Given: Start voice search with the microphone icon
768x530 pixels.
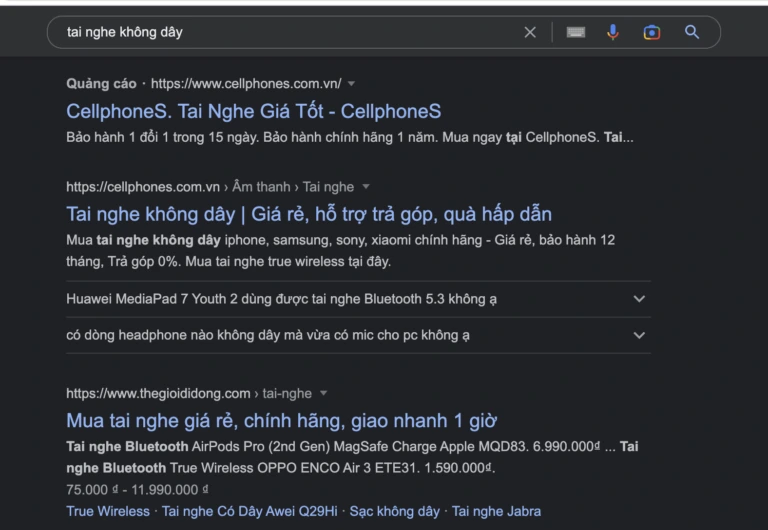Looking at the screenshot, I should click(613, 32).
